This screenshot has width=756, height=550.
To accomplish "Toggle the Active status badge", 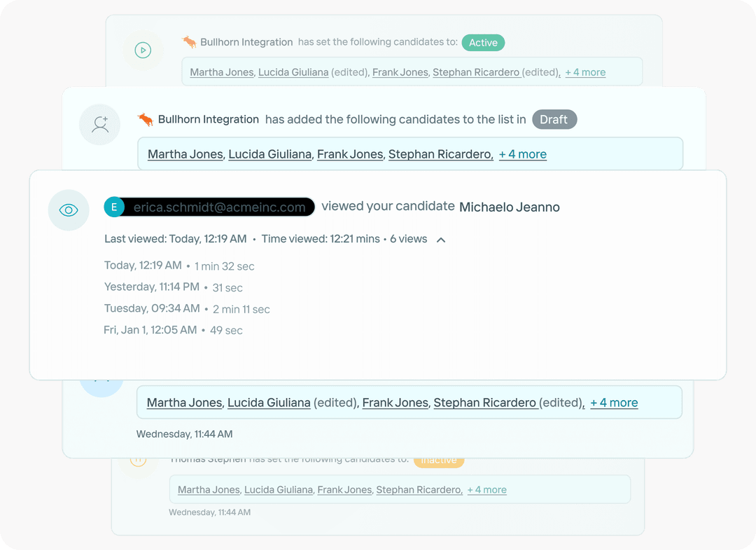I will click(x=483, y=42).
